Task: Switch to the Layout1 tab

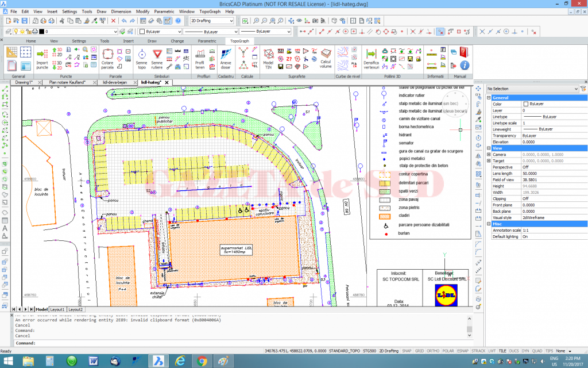Action: point(57,309)
